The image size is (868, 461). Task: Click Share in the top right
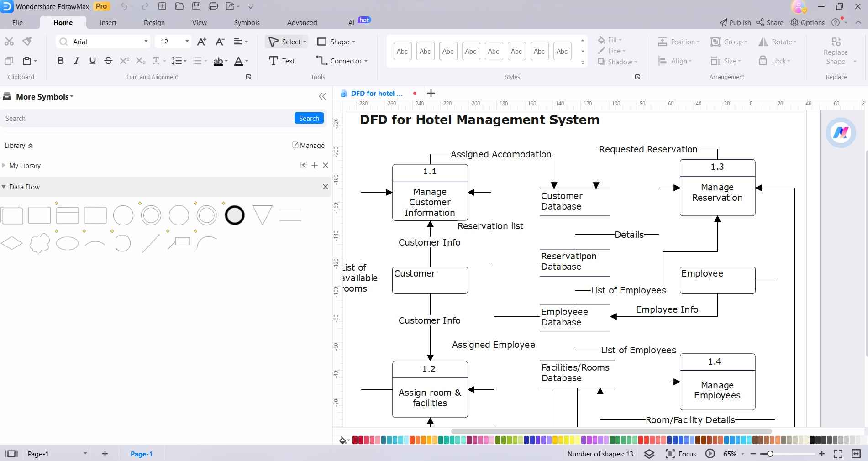770,22
